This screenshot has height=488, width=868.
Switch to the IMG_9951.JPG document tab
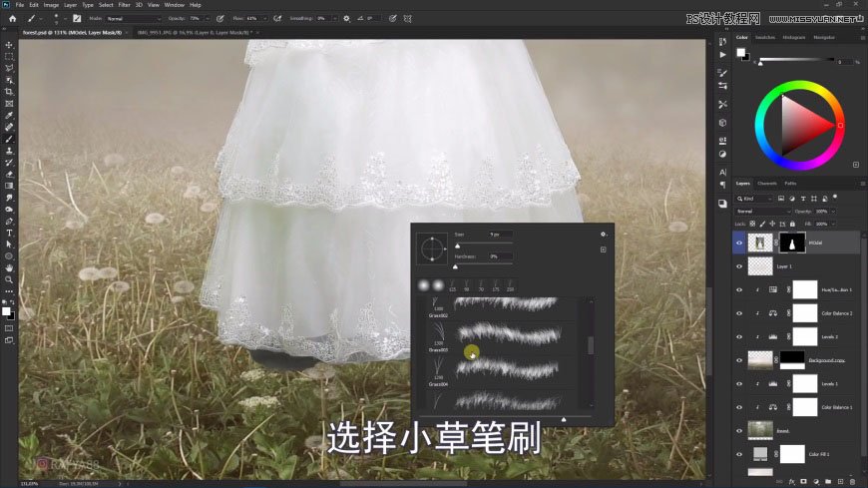coord(195,33)
